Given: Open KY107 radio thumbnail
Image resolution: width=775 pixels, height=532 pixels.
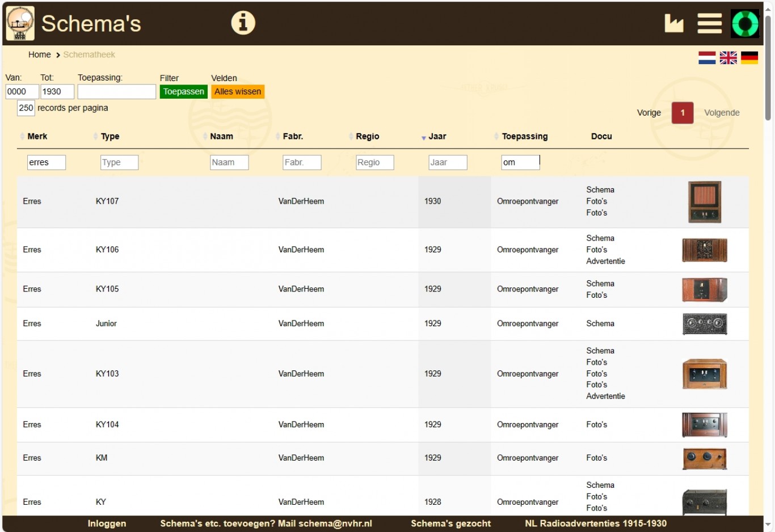Looking at the screenshot, I should [x=705, y=201].
